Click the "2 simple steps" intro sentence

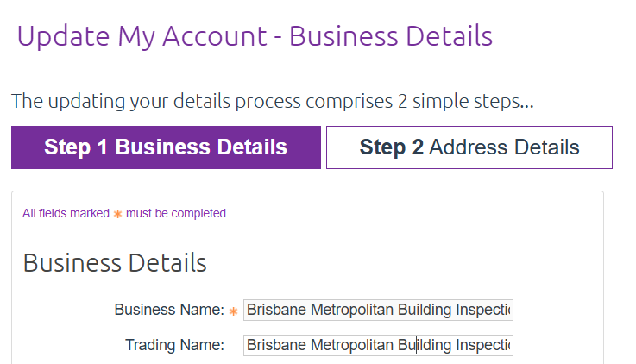click(x=273, y=101)
